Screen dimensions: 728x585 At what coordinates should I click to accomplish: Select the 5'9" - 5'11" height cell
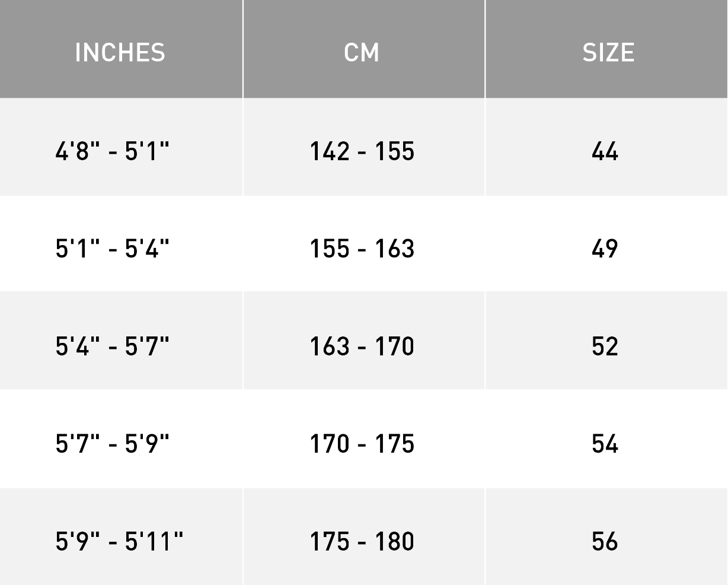pos(119,541)
